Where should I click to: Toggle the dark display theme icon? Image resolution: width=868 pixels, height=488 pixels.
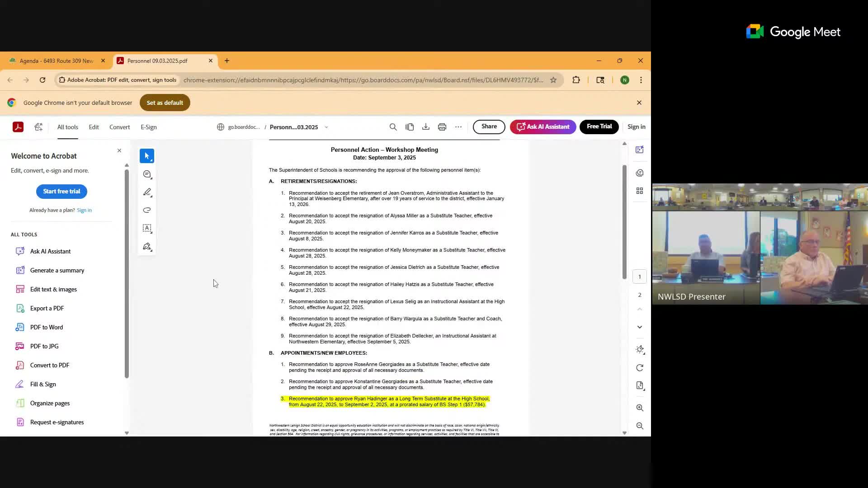[x=640, y=349]
